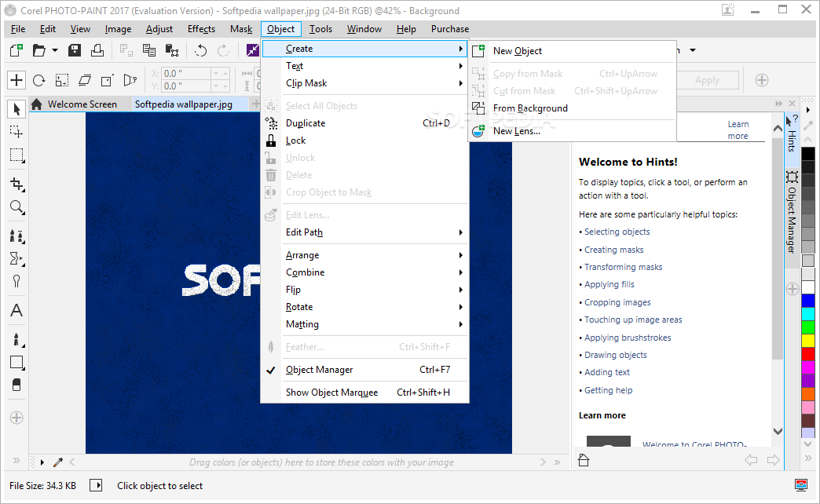This screenshot has width=820, height=504.
Task: Pick the blue color swatch
Action: [808, 301]
